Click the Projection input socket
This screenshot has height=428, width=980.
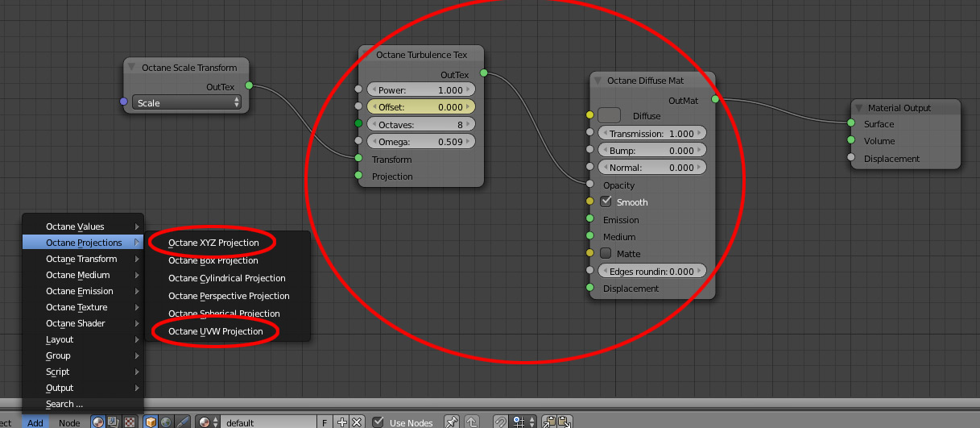click(x=358, y=175)
